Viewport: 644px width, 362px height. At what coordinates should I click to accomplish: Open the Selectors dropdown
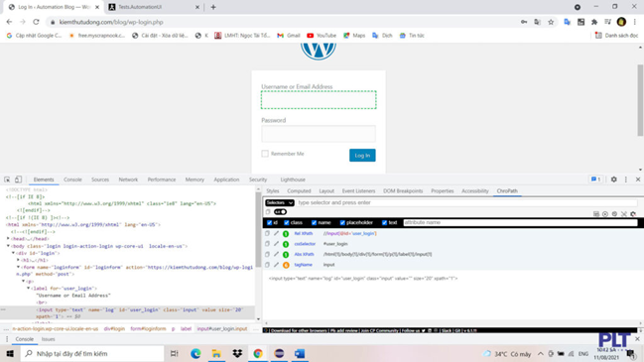pos(279,202)
